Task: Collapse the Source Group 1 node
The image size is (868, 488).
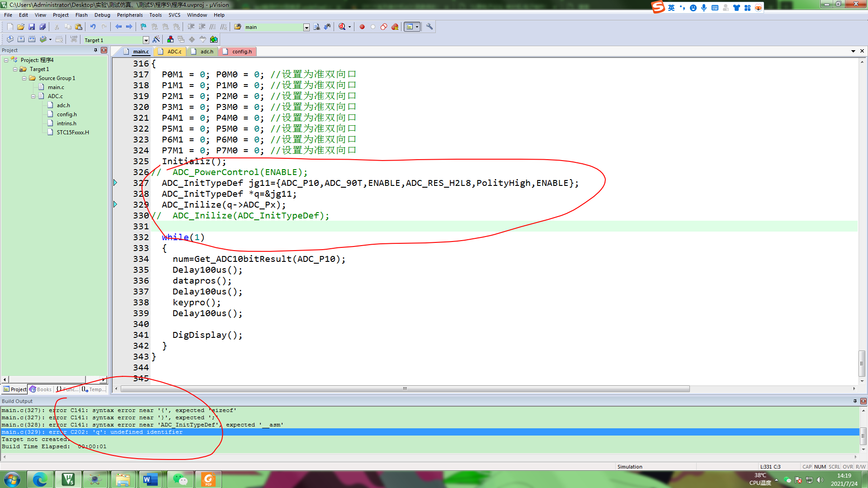Action: (24, 78)
